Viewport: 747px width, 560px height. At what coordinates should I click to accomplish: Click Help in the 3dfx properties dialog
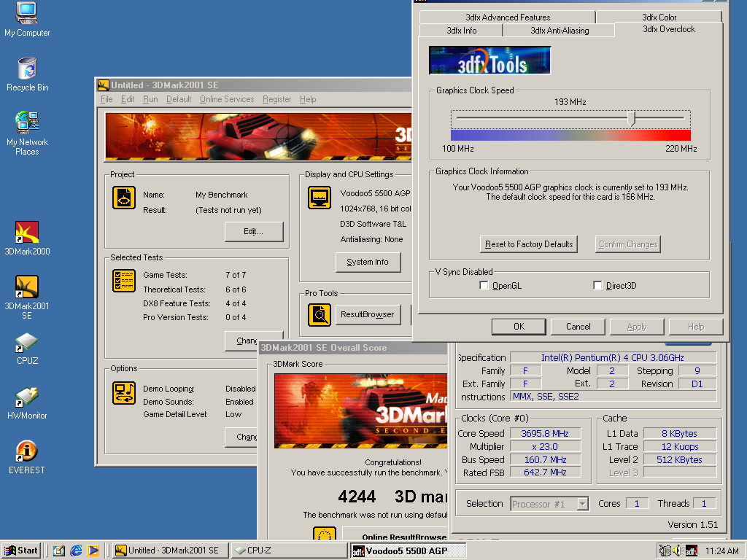pyautogui.click(x=696, y=327)
